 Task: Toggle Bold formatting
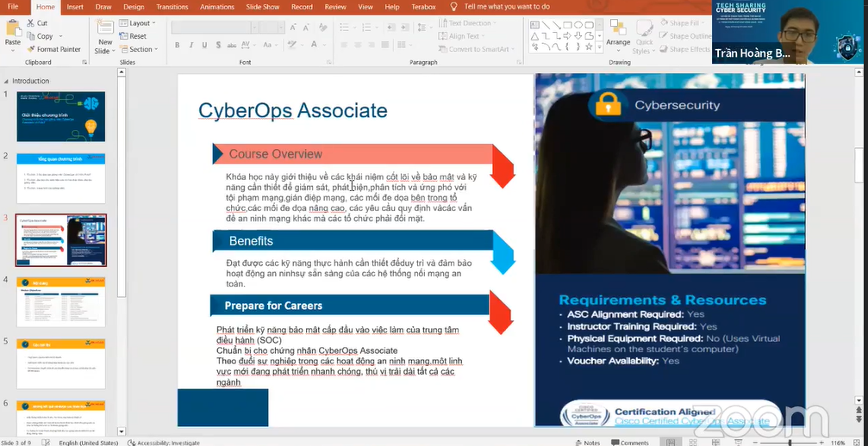coord(178,45)
